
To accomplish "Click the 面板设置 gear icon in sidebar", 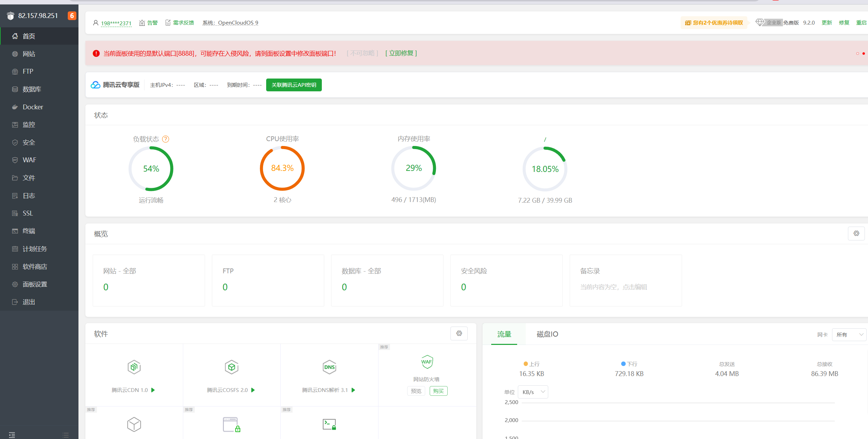I will 15,284.
